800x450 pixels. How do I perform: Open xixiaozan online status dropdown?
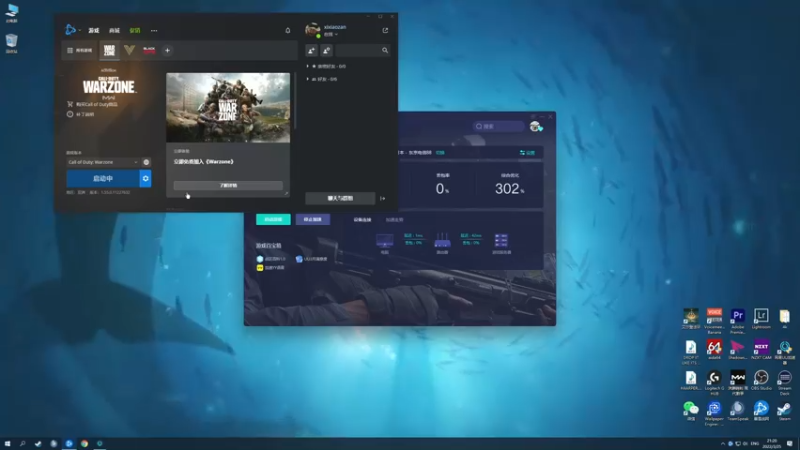point(331,35)
